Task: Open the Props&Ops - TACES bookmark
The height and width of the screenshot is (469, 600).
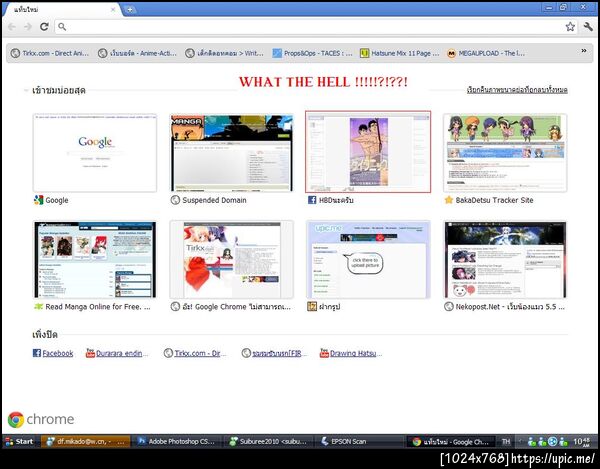Action: (312, 53)
